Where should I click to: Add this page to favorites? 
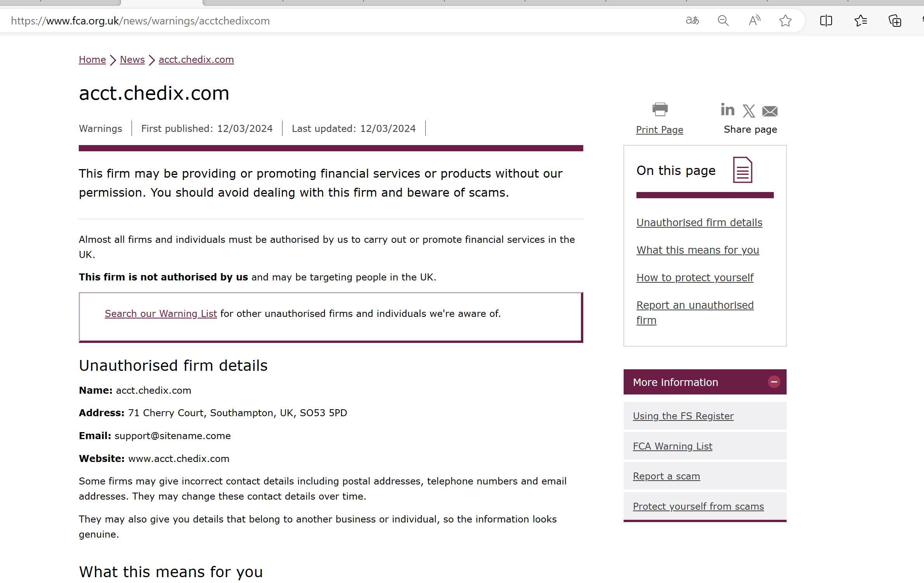(x=785, y=21)
